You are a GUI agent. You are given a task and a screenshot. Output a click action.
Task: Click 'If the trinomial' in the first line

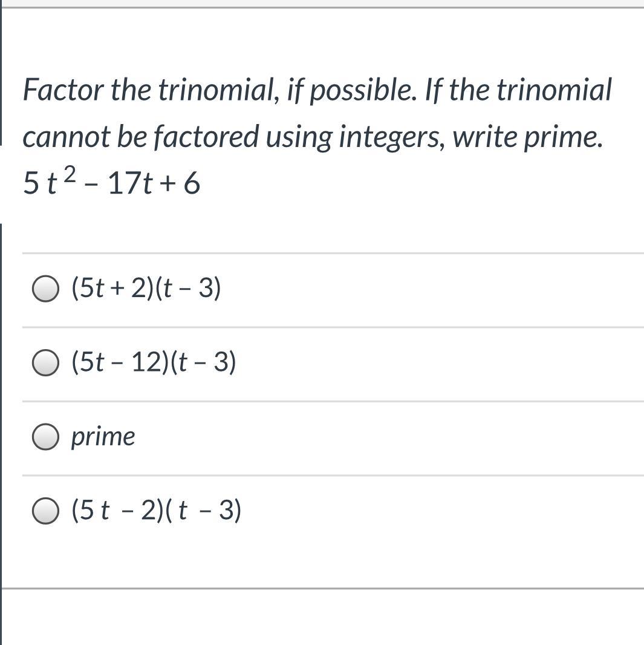click(519, 91)
